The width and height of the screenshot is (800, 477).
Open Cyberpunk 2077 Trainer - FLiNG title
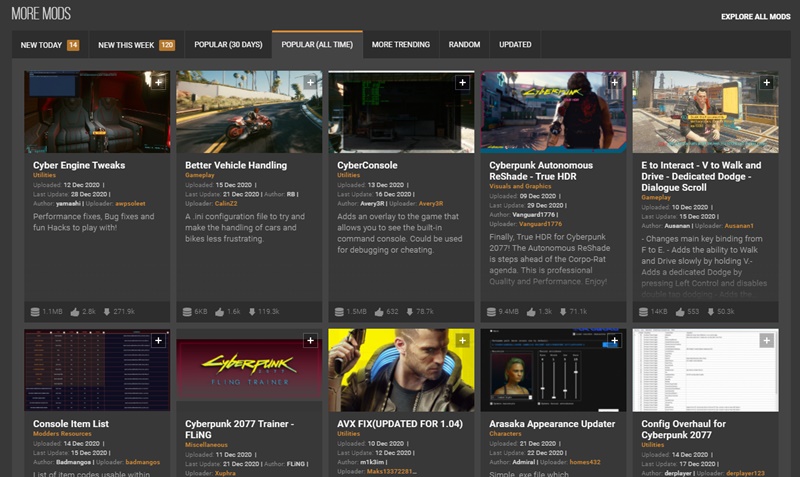[239, 430]
